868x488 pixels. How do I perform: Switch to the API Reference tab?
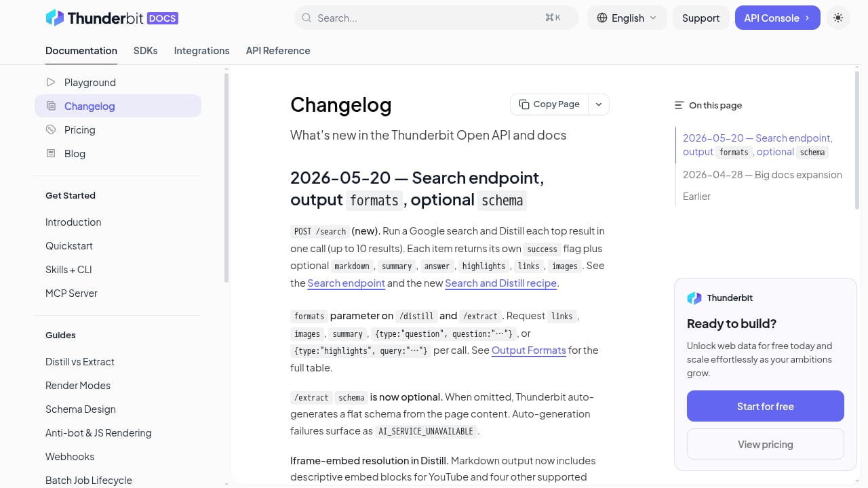tap(278, 51)
